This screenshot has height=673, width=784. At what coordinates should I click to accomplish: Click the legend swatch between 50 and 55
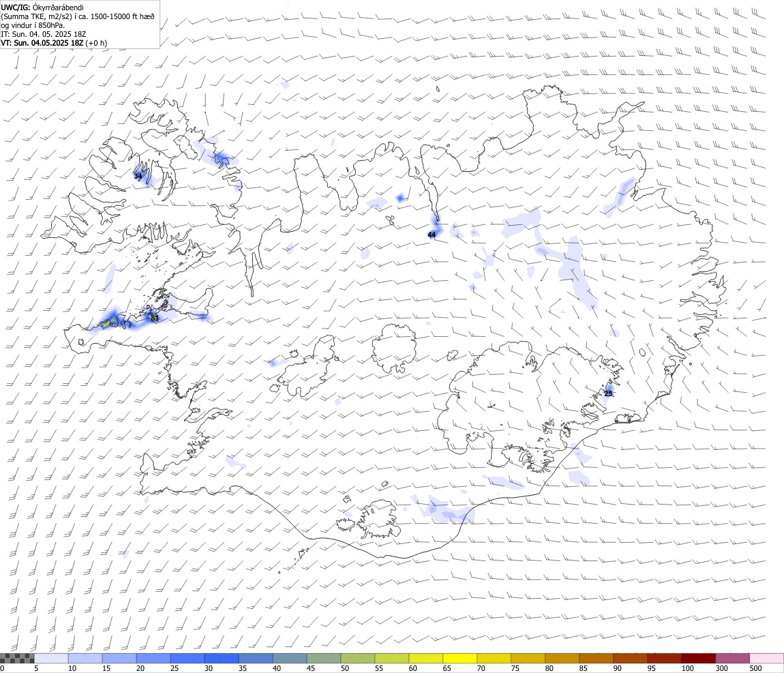[358, 658]
